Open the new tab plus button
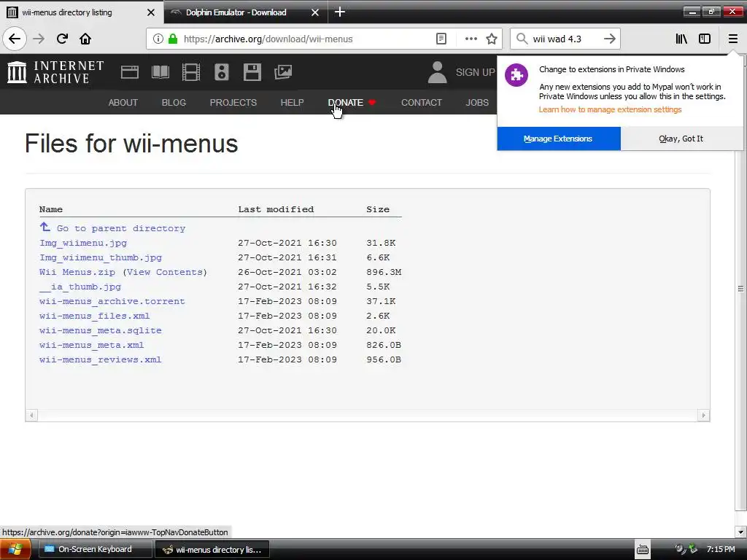 (340, 12)
